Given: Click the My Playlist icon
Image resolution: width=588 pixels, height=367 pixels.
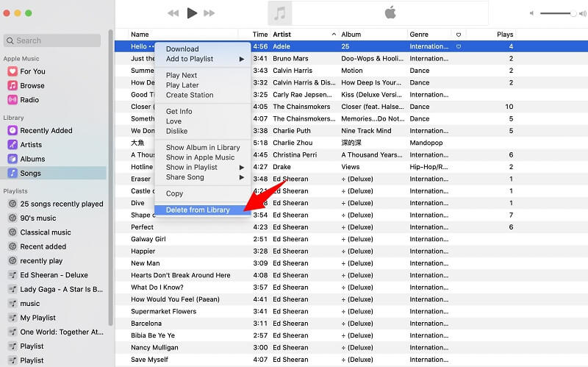Looking at the screenshot, I should [x=12, y=318].
